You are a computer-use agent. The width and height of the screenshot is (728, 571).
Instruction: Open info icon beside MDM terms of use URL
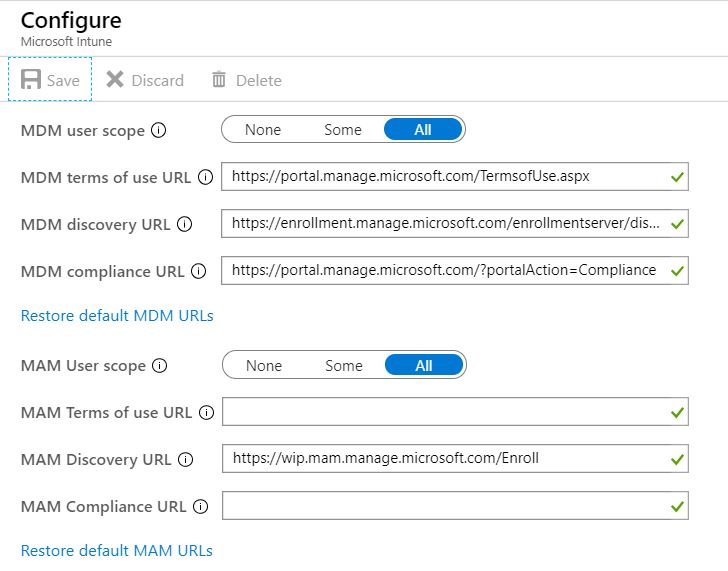(205, 177)
